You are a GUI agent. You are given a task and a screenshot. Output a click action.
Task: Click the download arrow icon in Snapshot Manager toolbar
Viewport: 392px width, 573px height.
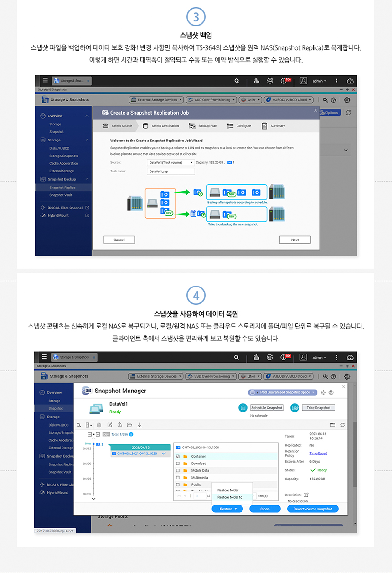139,425
